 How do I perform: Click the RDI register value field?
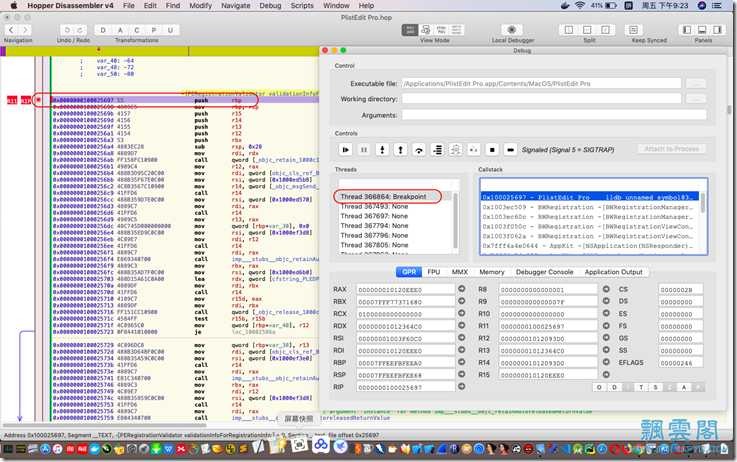[x=406, y=351]
